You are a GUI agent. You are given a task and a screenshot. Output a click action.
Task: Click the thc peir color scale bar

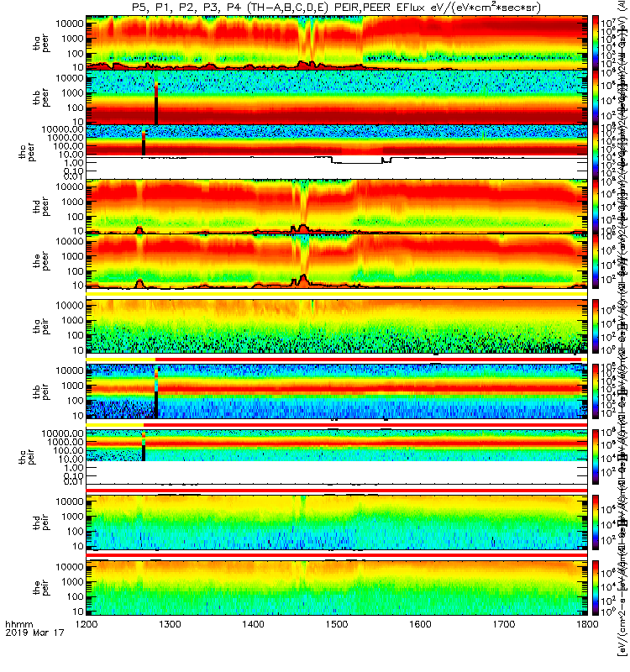coord(596,457)
